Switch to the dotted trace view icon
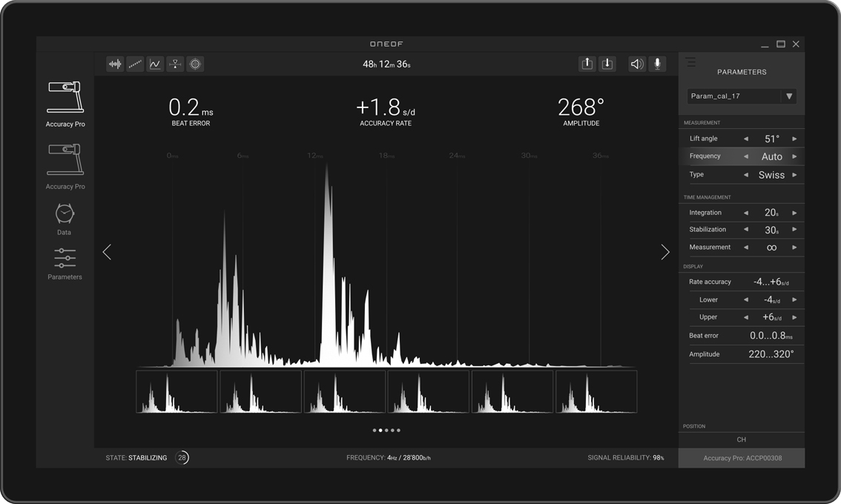841x504 pixels. 135,64
